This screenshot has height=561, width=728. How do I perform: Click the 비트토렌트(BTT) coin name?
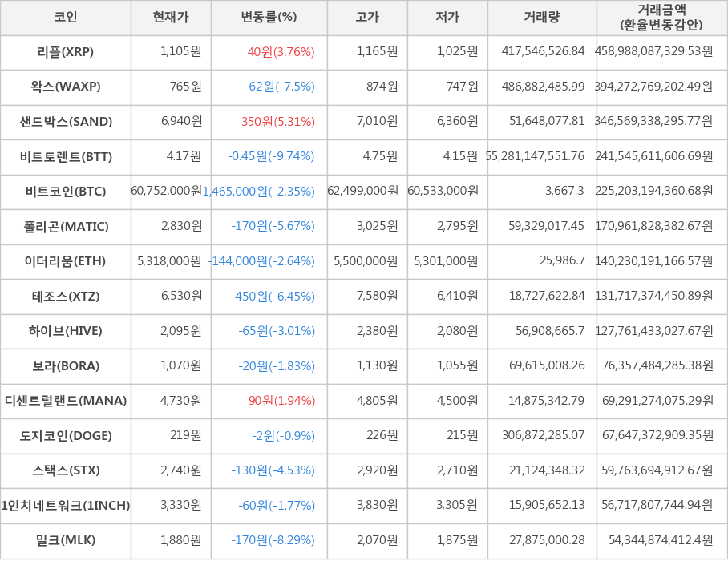click(x=66, y=156)
